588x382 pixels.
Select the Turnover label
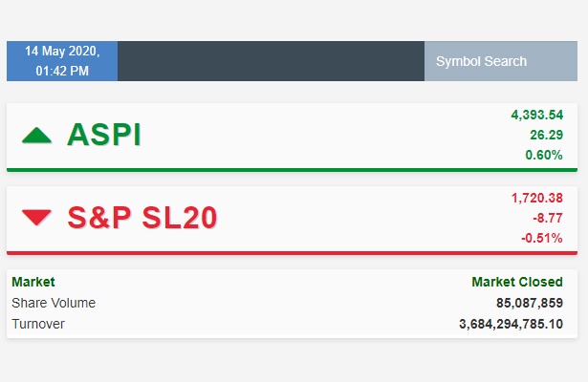[x=38, y=324]
